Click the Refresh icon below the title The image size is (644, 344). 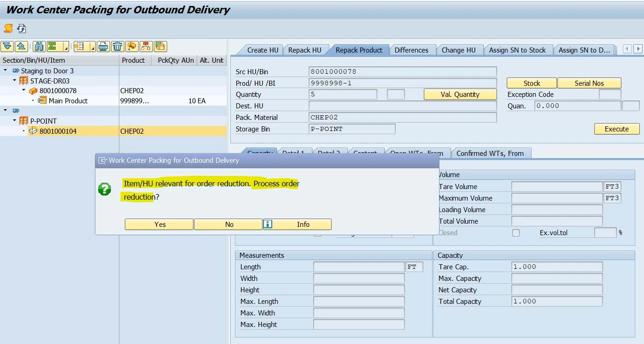pos(21,29)
